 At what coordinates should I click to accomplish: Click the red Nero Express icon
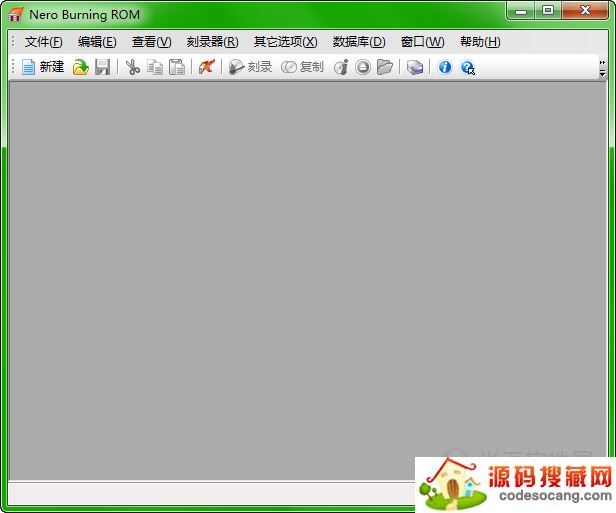206,67
